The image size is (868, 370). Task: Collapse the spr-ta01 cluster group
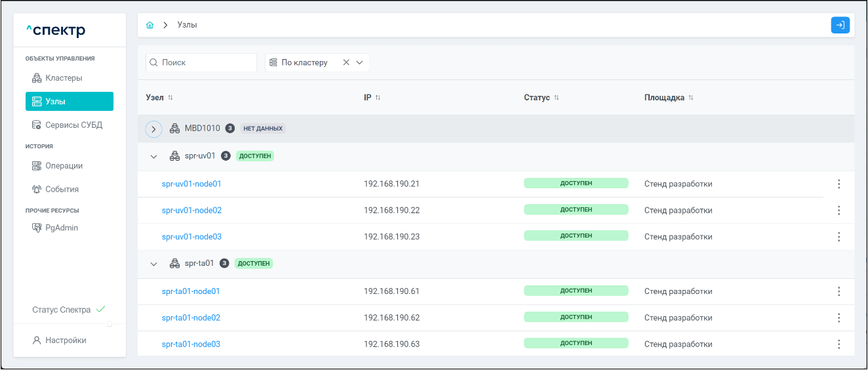point(154,264)
